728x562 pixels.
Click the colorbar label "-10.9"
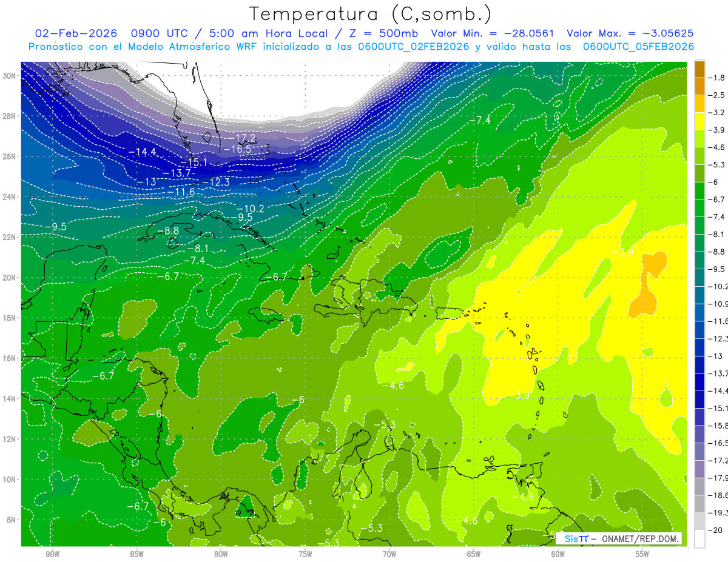(x=718, y=304)
